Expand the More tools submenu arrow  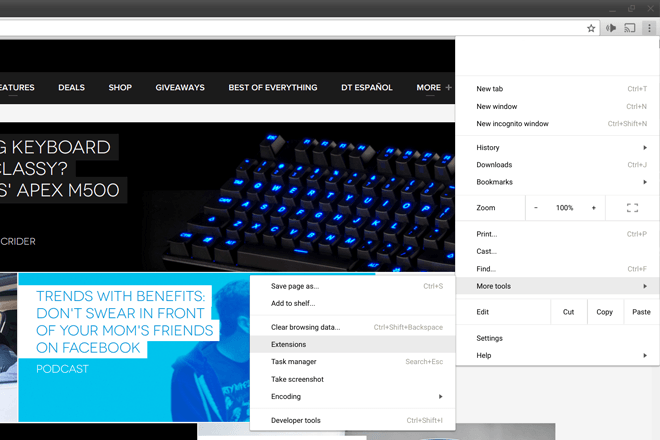tap(645, 286)
